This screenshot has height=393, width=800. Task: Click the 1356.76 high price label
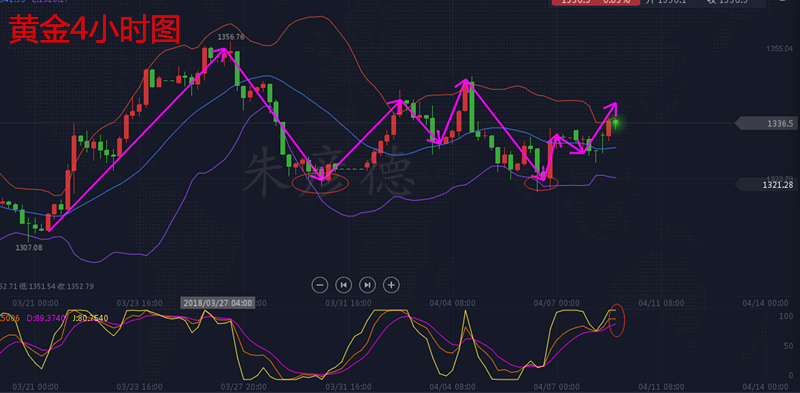(231, 37)
